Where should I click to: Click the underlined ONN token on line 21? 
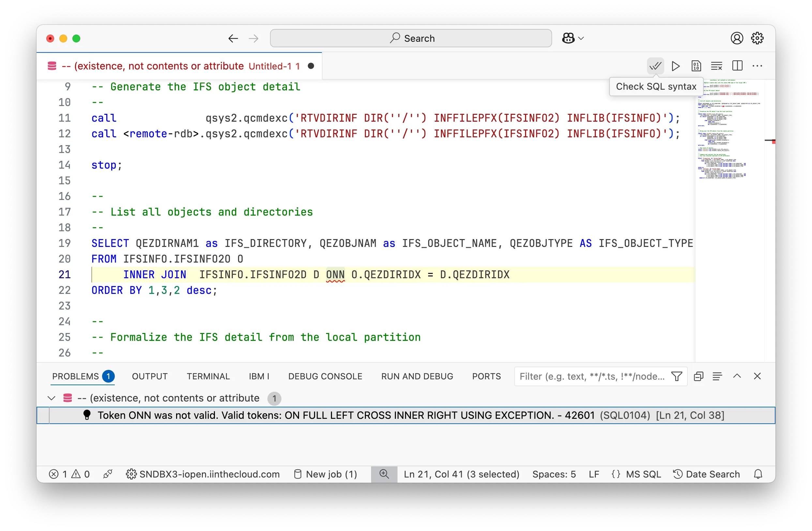click(335, 274)
